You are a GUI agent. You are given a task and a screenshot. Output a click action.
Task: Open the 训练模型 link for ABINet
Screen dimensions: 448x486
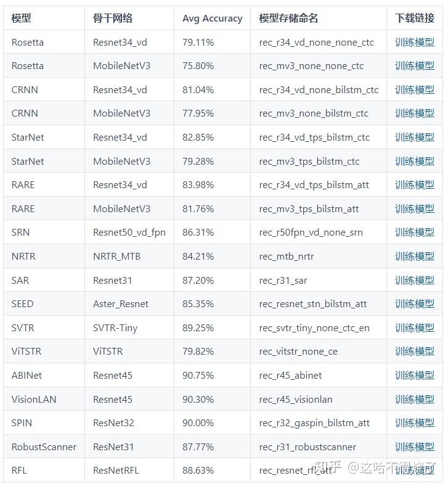point(414,375)
